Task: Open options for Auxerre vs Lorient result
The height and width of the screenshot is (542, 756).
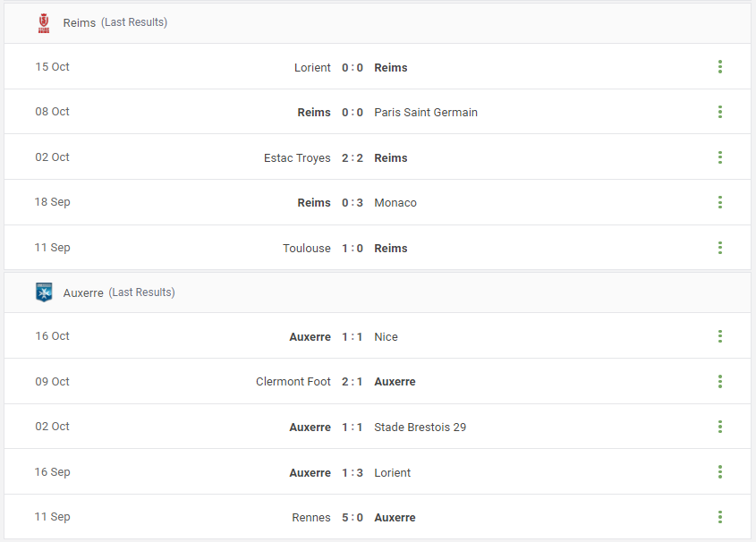Action: tap(720, 471)
